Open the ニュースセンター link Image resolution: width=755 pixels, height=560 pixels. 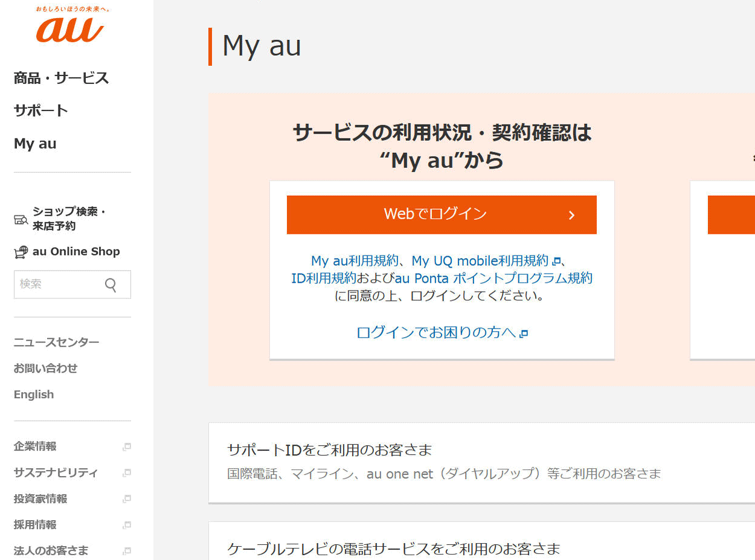click(56, 343)
